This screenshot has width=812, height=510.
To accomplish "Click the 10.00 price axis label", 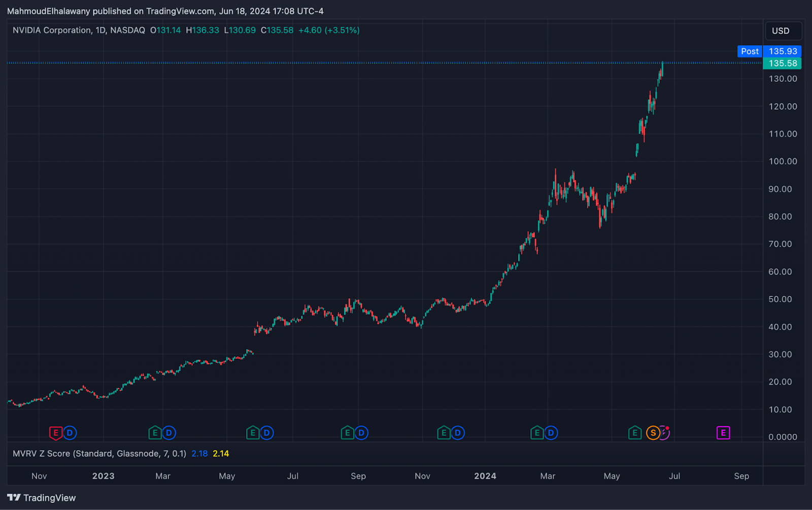I will [x=780, y=410].
